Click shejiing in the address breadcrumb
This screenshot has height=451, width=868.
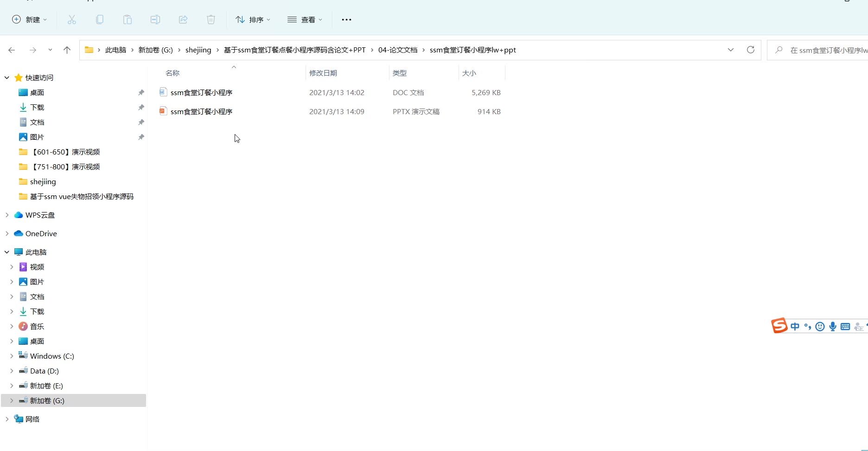198,50
